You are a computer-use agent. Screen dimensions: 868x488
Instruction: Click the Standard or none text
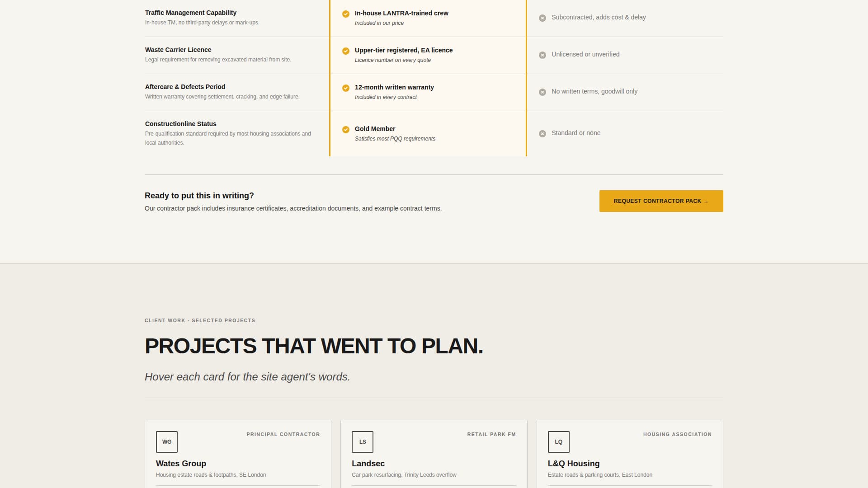(x=576, y=133)
